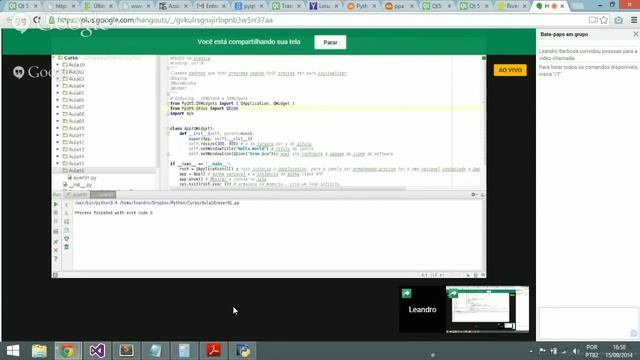The height and width of the screenshot is (360, 640).
Task: Click the share arrow icon on Leandro tile
Action: (x=407, y=293)
